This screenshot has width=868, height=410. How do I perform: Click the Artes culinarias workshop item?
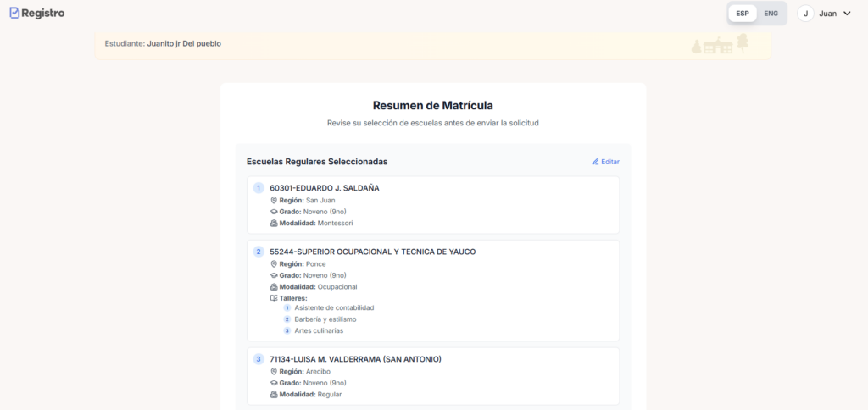point(319,331)
